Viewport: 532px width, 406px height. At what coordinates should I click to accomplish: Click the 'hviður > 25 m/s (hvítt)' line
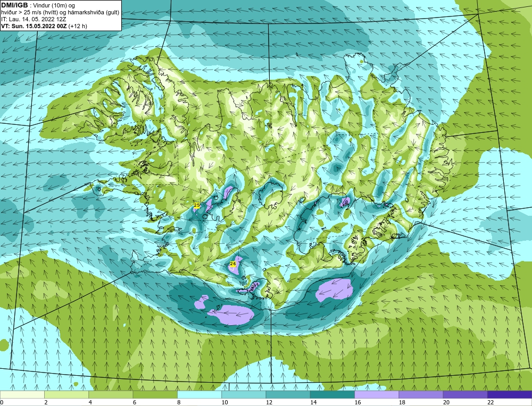pyautogui.click(x=29, y=13)
